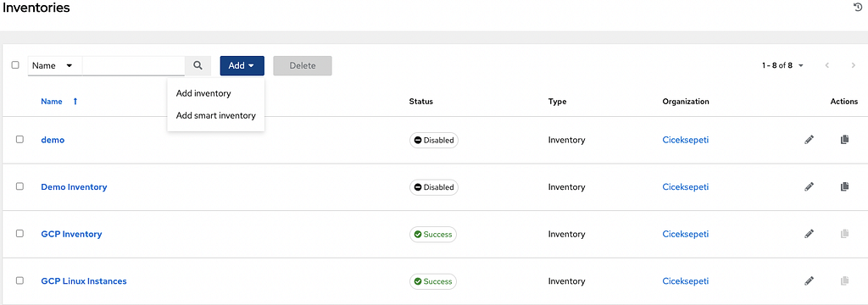Collapse the Add dropdown button
Image resolution: width=868 pixels, height=305 pixels.
point(242,65)
